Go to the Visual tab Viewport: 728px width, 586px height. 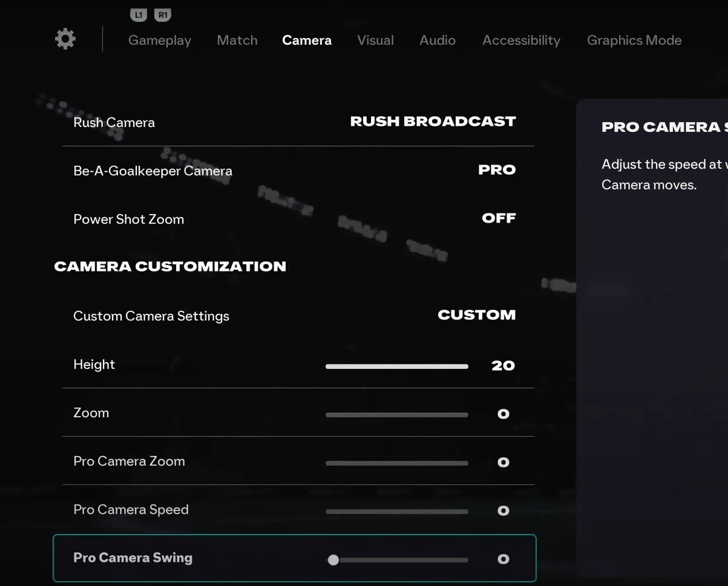tap(375, 41)
